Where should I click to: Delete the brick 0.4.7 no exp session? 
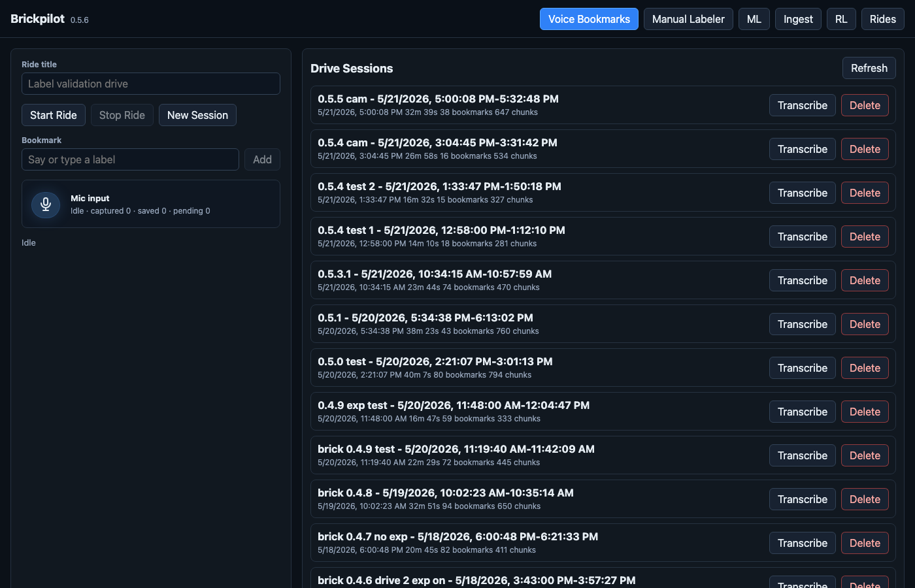[x=865, y=543]
